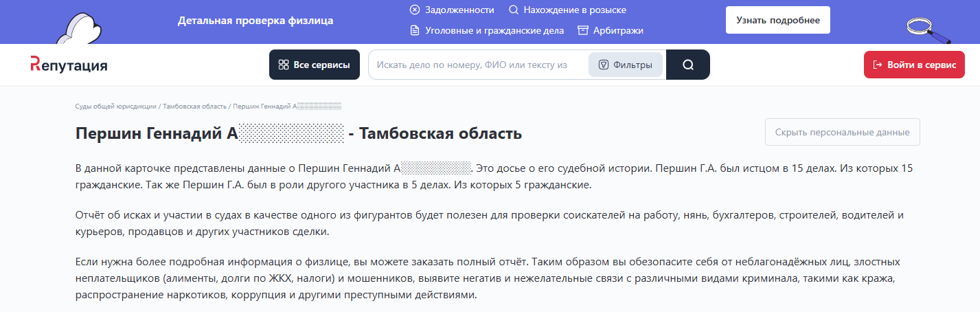Click the cloud illustration in banner

[79, 29]
